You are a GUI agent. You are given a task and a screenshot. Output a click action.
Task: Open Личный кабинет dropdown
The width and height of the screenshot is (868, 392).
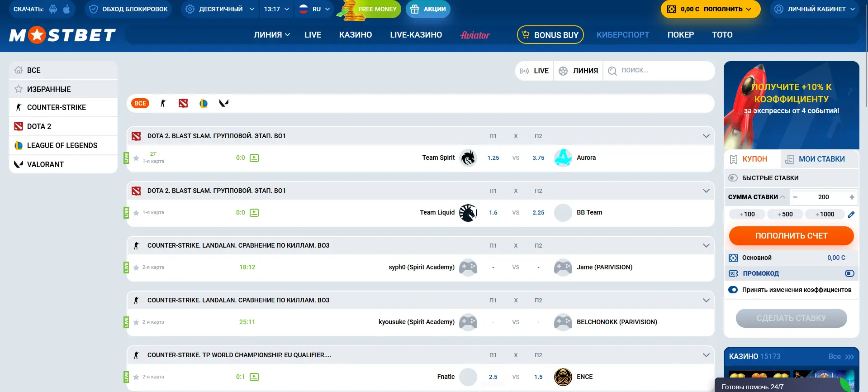tap(815, 9)
